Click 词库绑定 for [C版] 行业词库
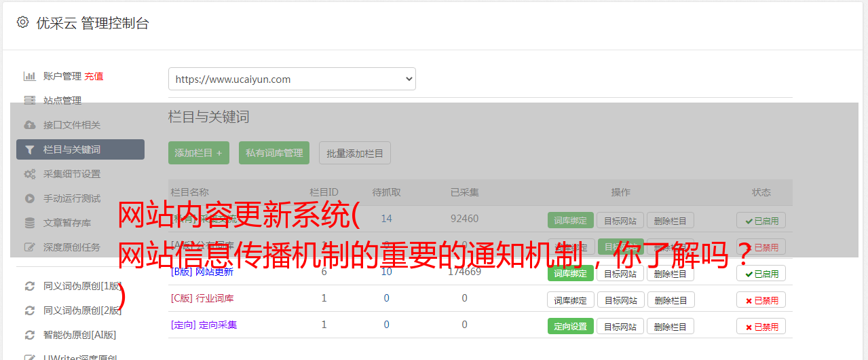868x360 pixels. click(x=570, y=300)
